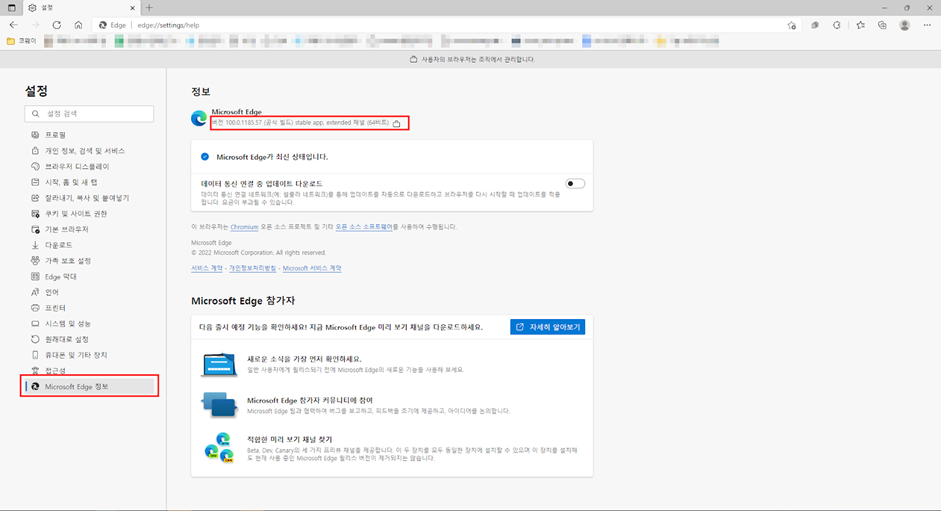
Task: Click the Beta, Dev, Canary channels icon
Action: [x=219, y=448]
